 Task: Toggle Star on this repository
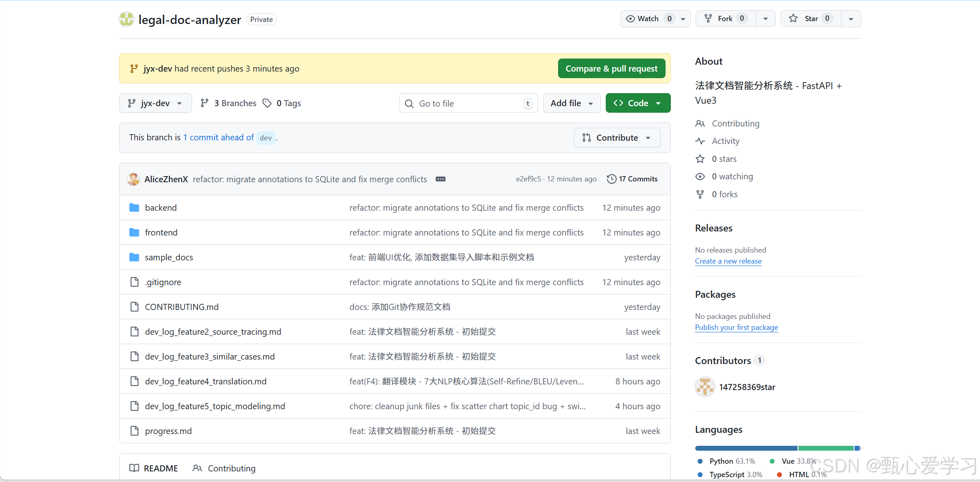(x=810, y=19)
